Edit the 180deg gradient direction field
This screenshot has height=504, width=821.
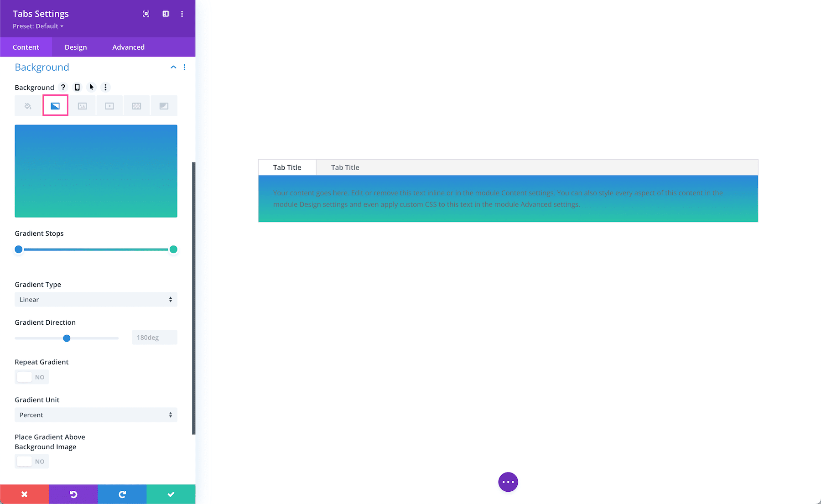tap(154, 338)
